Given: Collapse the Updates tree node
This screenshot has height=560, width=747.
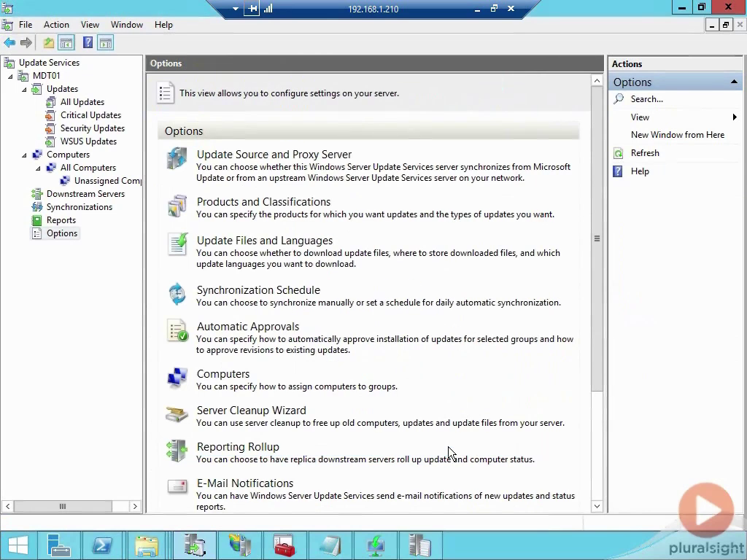Looking at the screenshot, I should point(24,89).
